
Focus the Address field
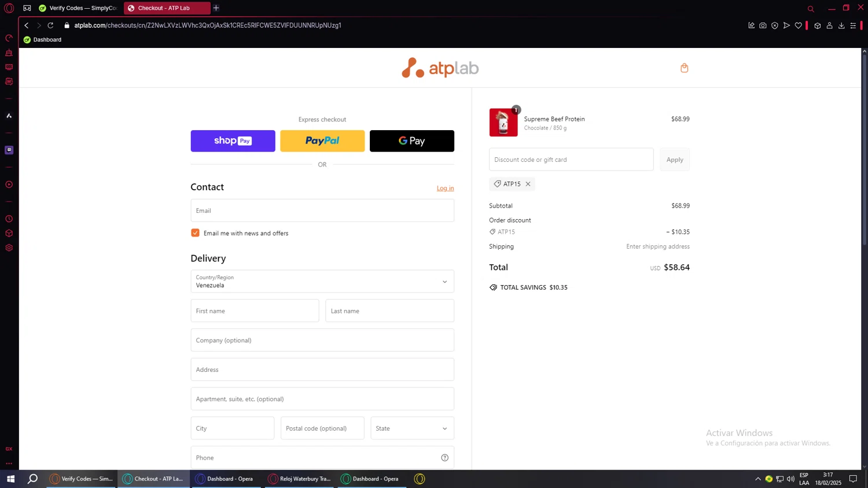[322, 369]
